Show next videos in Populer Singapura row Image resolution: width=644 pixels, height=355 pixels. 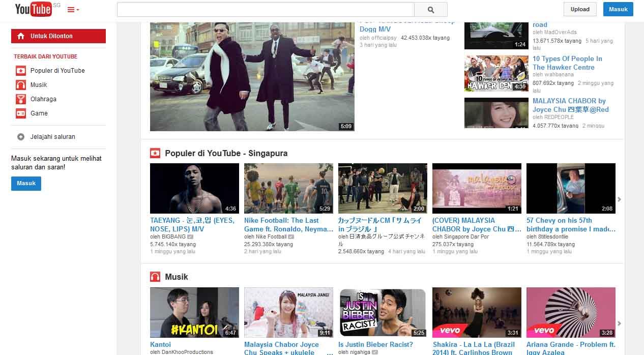(x=619, y=199)
